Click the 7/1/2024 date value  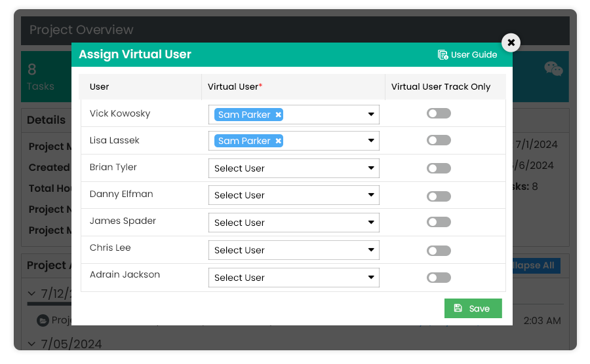pyautogui.click(x=536, y=145)
